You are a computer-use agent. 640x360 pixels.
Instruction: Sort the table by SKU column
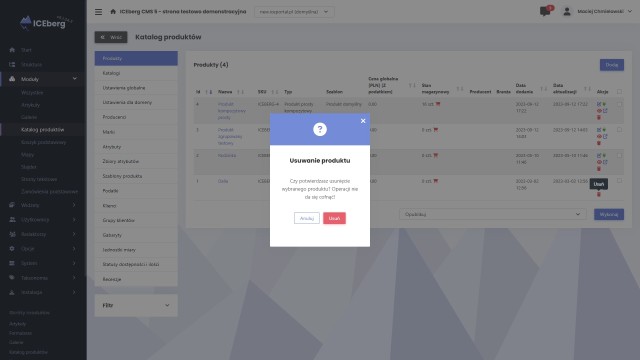tap(275, 92)
